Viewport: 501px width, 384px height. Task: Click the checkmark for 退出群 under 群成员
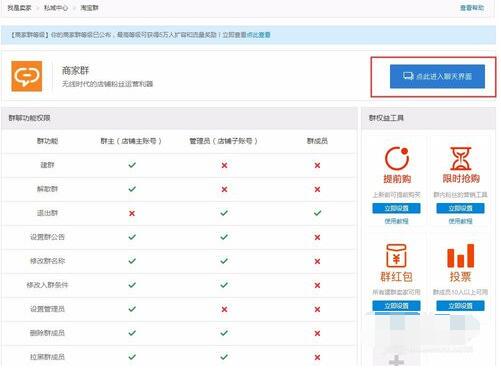317,213
